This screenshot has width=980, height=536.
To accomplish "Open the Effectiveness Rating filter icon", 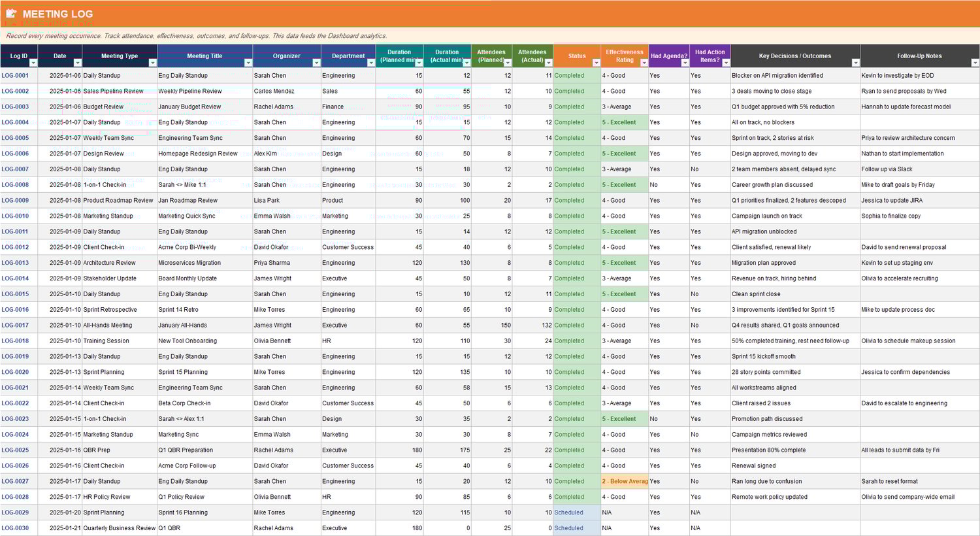I will (643, 61).
